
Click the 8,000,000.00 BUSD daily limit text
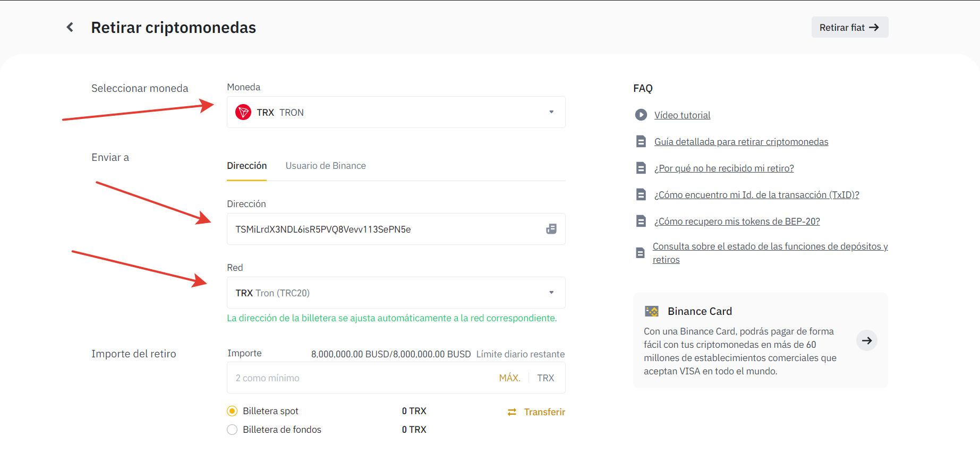[391, 354]
